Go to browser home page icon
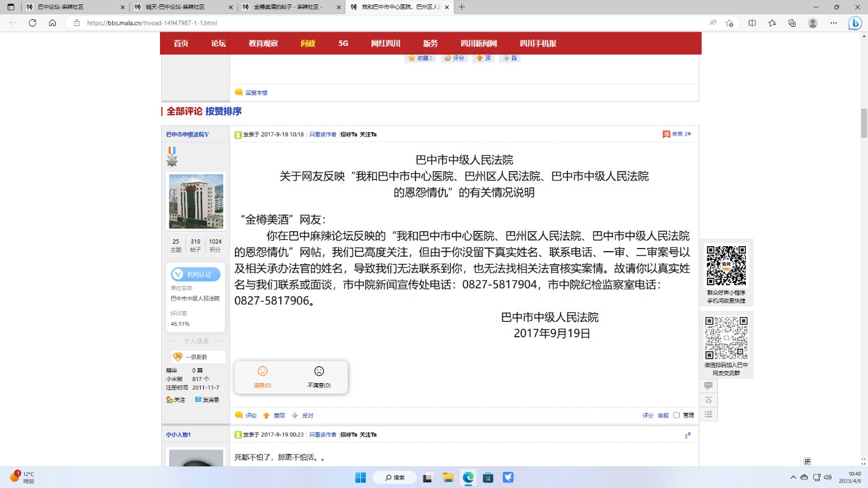The image size is (868, 488). [53, 23]
